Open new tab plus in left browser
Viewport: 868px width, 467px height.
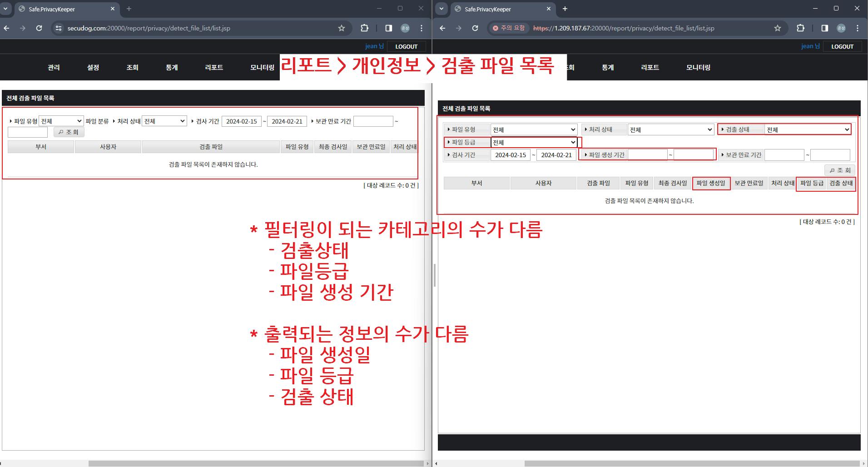129,9
